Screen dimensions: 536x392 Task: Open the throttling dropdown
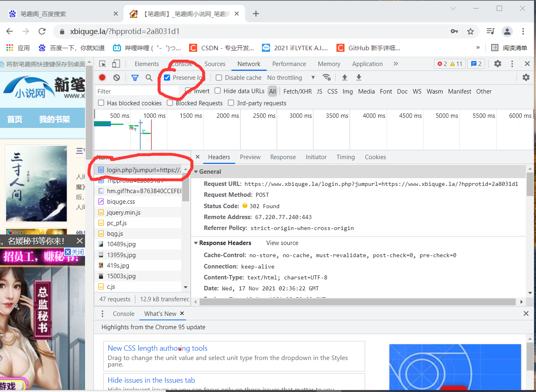291,77
